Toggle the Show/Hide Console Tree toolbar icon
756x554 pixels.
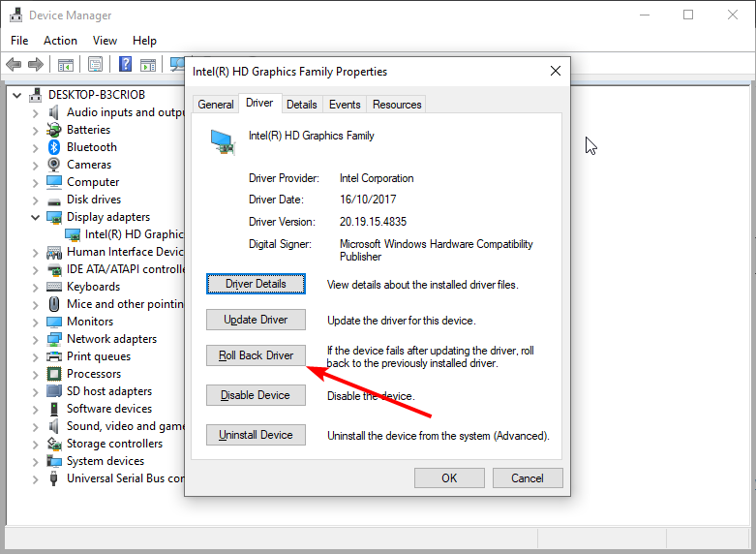coord(66,64)
